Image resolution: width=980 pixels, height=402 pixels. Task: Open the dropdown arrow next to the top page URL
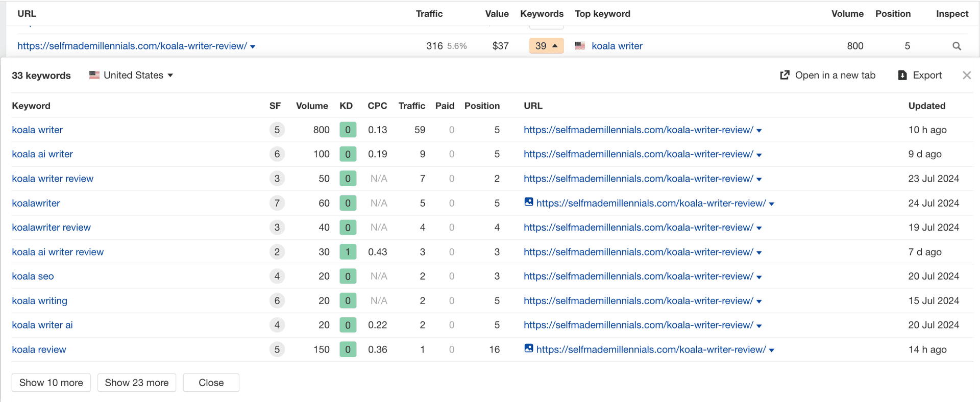(253, 47)
